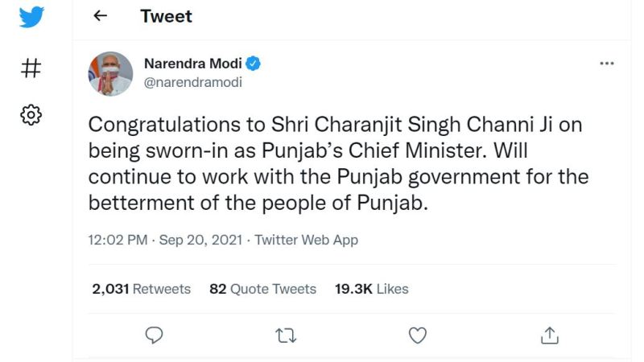The width and height of the screenshot is (644, 362).
Task: View the 82 Quote Tweets list
Action: 263,289
